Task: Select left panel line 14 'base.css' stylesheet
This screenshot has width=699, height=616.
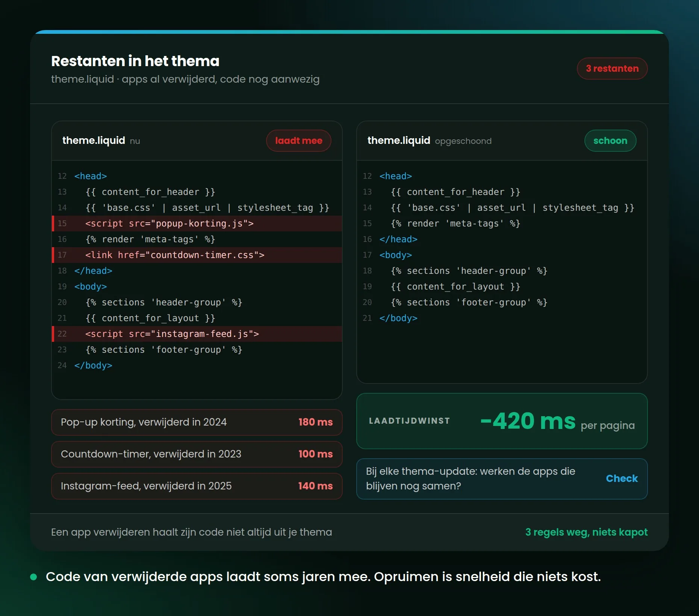Action: [x=207, y=208]
